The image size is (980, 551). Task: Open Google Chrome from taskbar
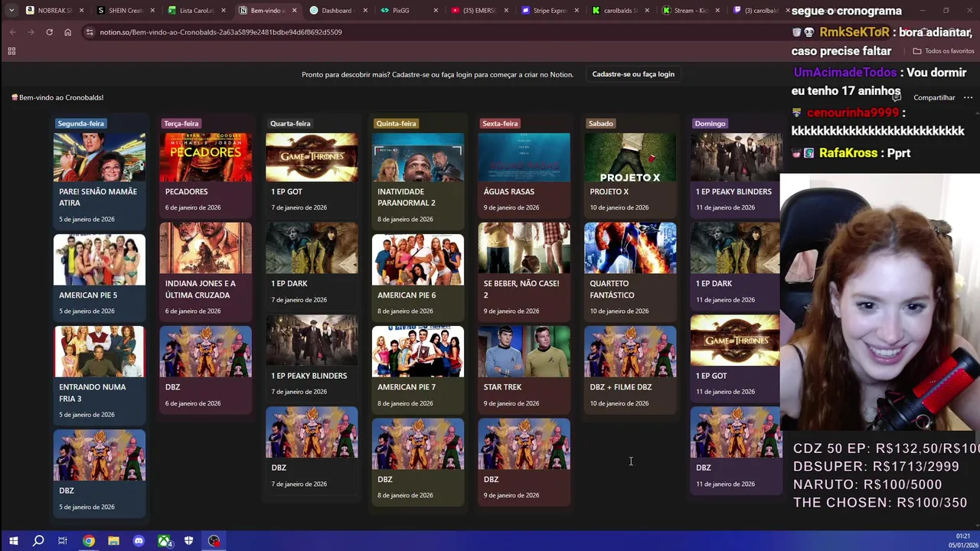click(89, 541)
